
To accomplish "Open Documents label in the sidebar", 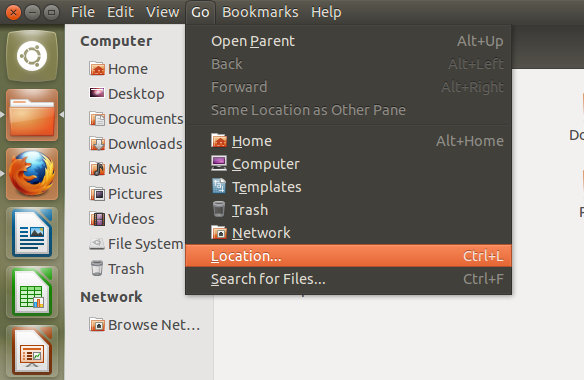I will (x=146, y=119).
